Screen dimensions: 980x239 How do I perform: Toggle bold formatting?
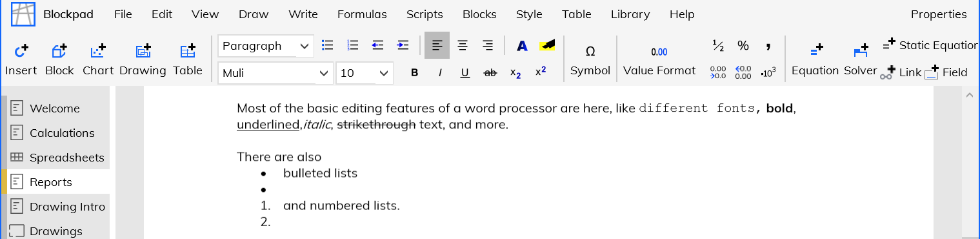coord(414,73)
